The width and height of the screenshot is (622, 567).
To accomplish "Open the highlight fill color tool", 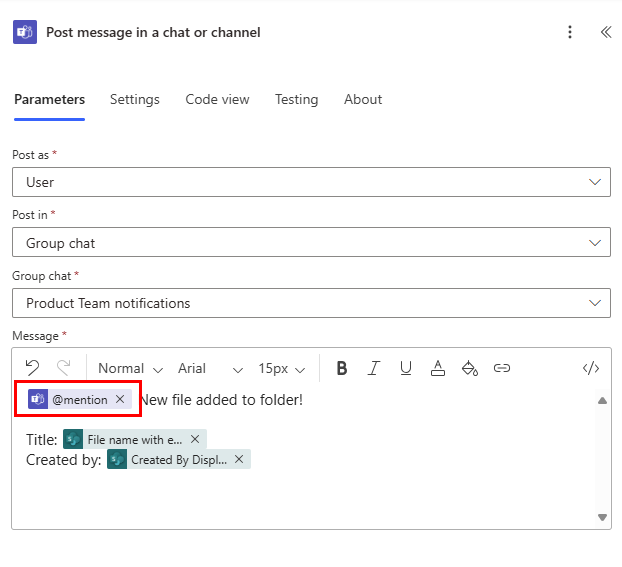I will pyautogui.click(x=469, y=368).
